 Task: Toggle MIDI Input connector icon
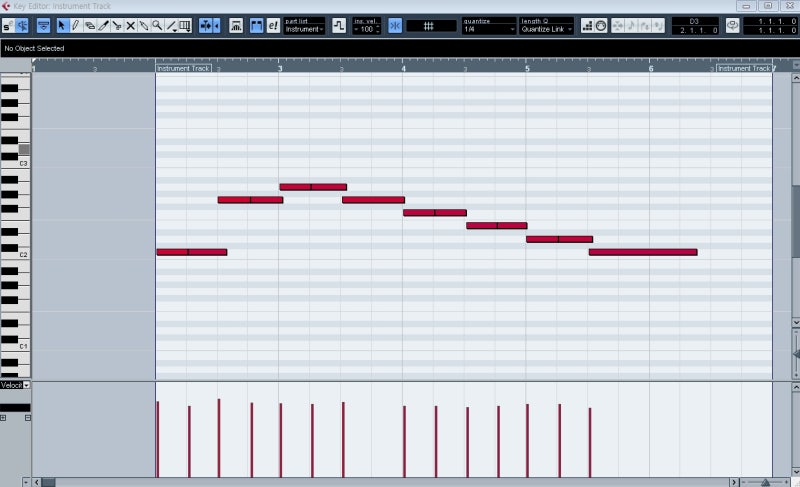click(601, 25)
